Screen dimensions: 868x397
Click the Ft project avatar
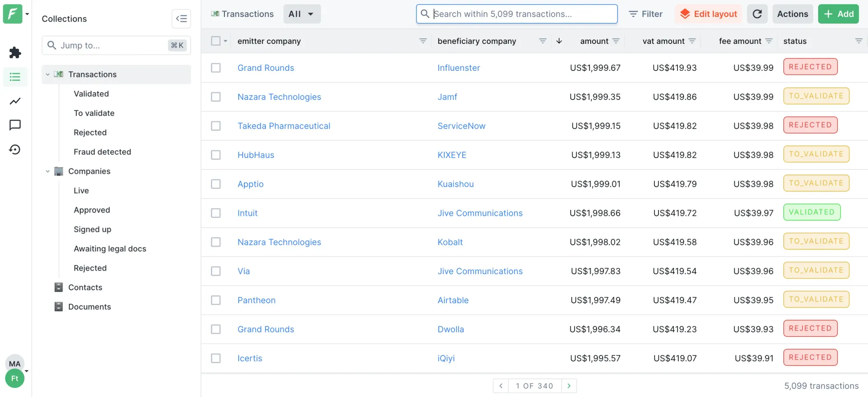(x=15, y=378)
